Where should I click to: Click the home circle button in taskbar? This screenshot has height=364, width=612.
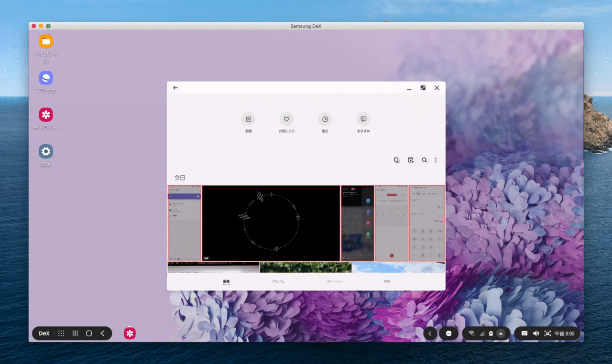89,333
